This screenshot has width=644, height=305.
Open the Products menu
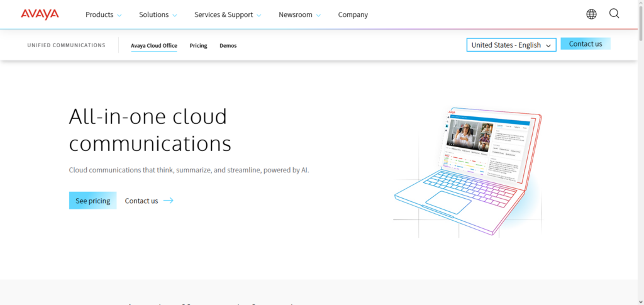(99, 14)
